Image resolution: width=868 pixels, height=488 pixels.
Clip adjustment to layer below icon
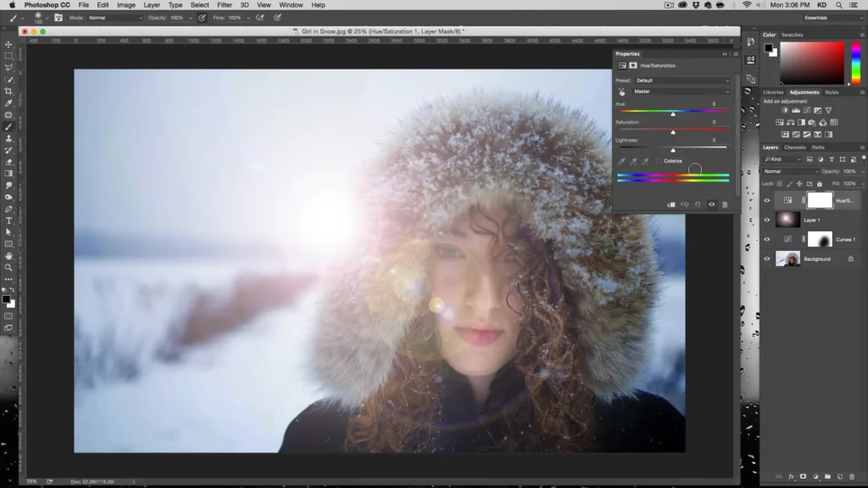pos(671,205)
